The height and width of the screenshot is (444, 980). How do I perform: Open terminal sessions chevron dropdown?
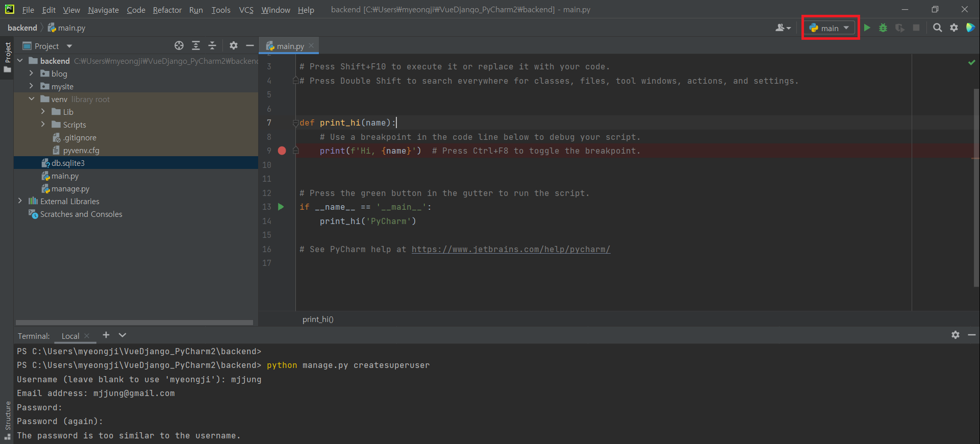122,335
